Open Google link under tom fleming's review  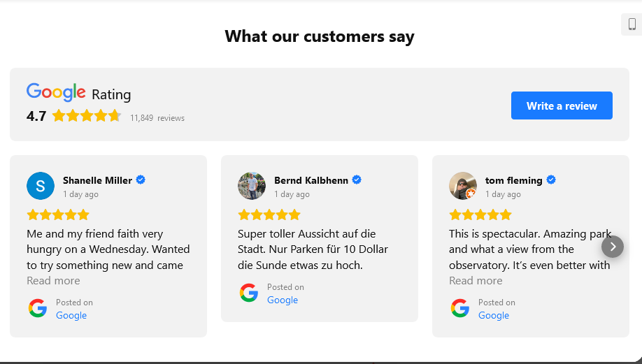[494, 315]
